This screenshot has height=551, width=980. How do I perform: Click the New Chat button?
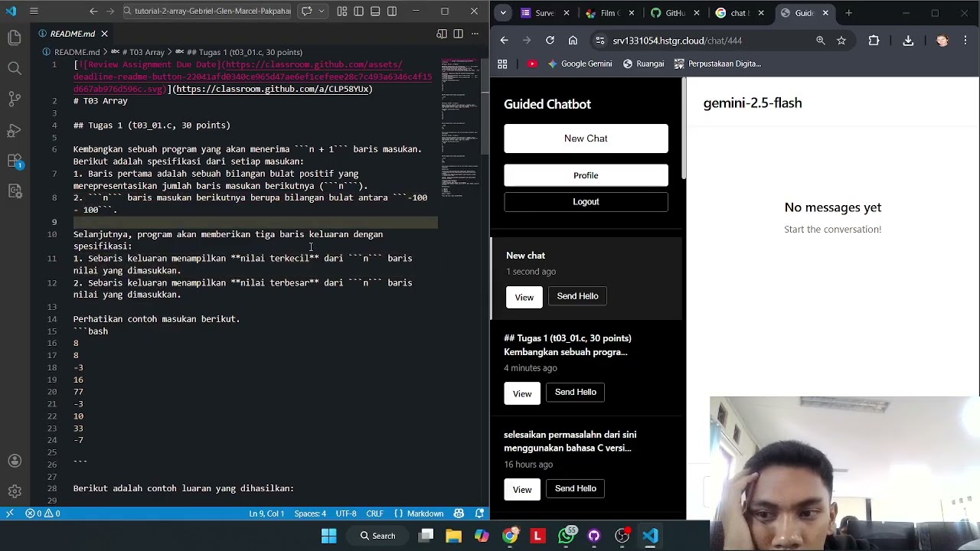[586, 139]
